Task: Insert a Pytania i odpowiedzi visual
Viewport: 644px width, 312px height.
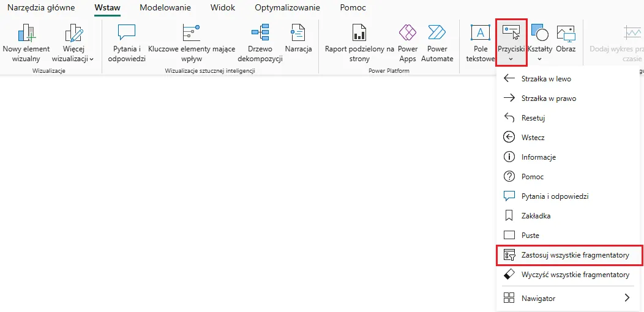Action: [127, 34]
